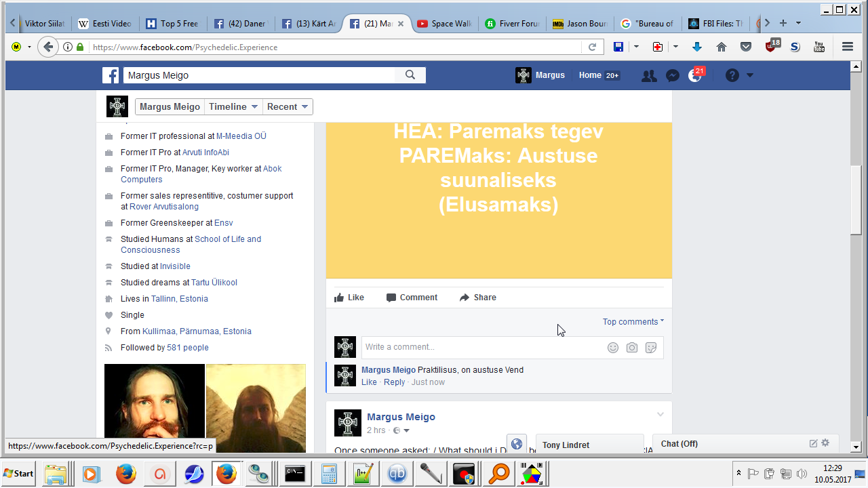Click the blue floppy disk save icon
This screenshot has width=868, height=488.
[x=618, y=47]
